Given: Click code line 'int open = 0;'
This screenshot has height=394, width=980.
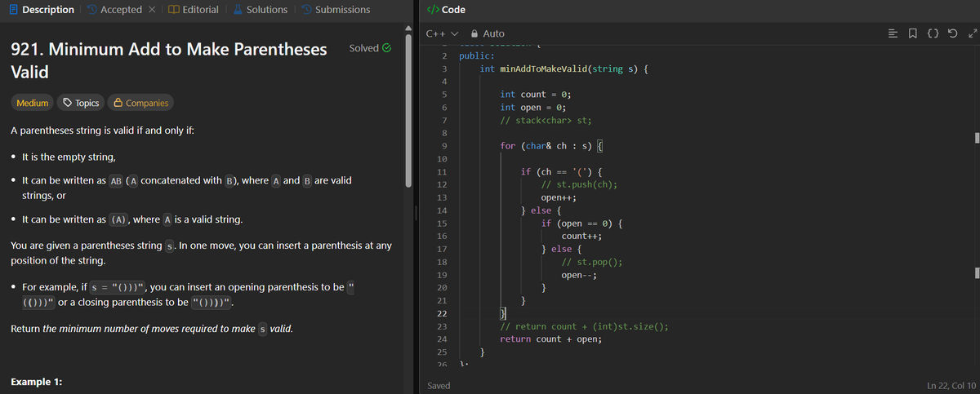Looking at the screenshot, I should pos(532,108).
